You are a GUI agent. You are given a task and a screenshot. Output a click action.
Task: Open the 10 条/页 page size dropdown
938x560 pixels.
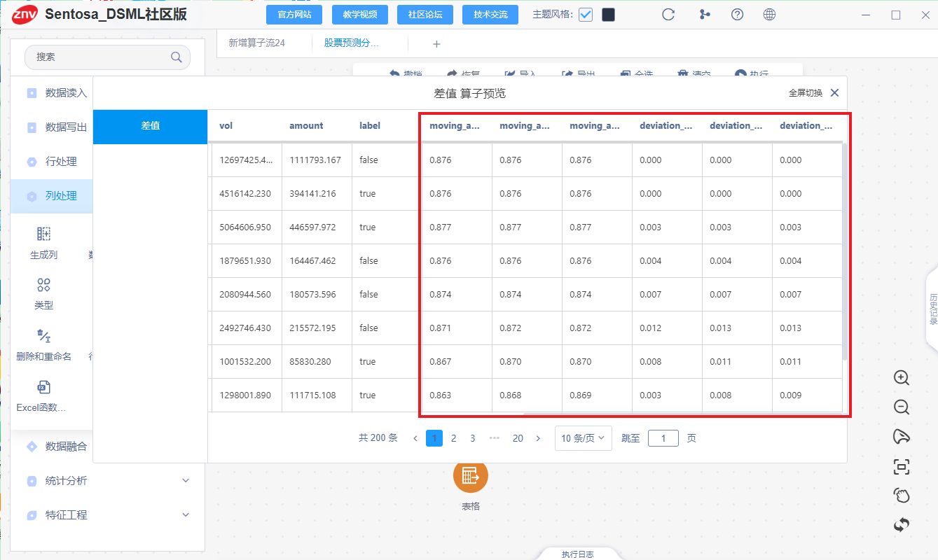584,438
